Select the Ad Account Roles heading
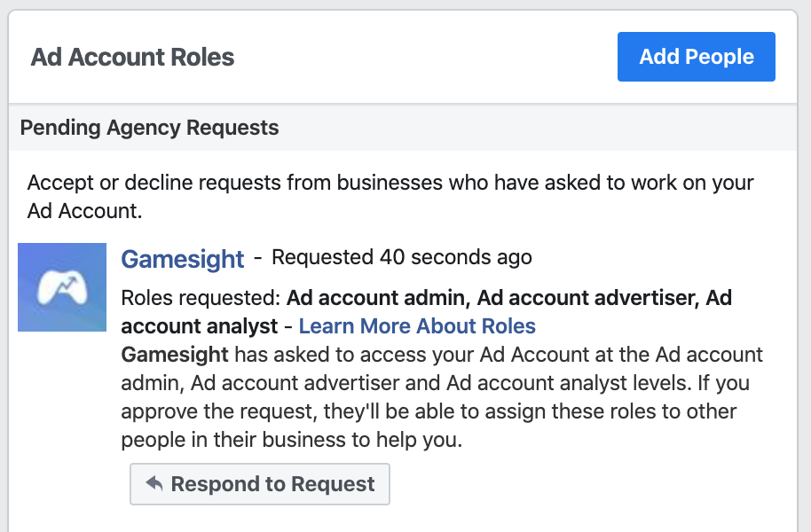 [x=132, y=57]
